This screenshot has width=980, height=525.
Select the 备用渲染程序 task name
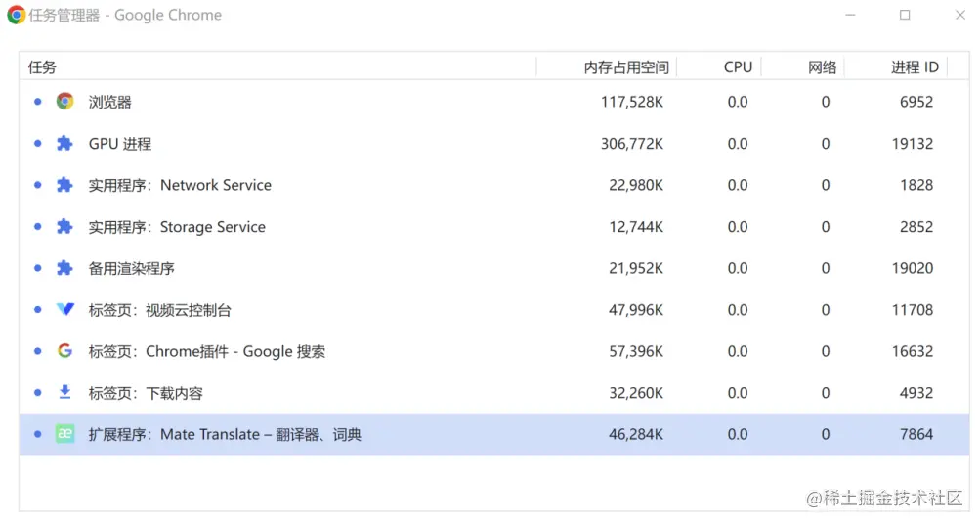(x=131, y=268)
